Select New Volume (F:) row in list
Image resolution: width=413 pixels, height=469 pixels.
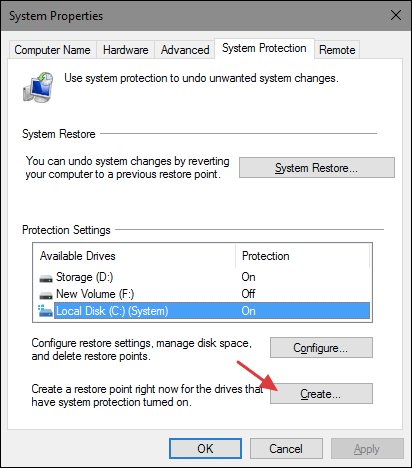click(202, 294)
